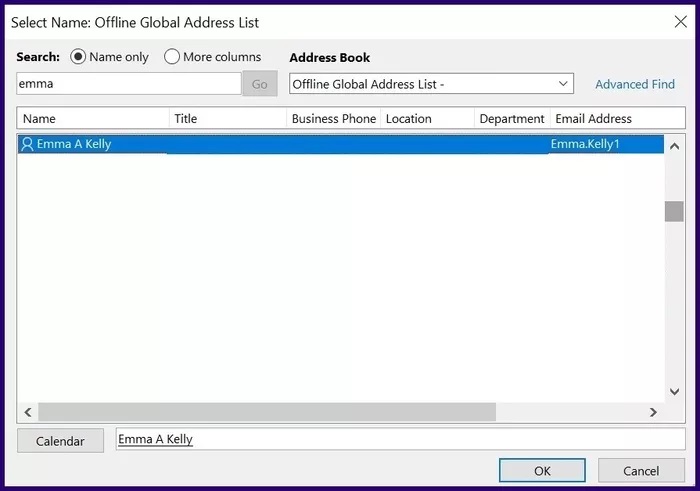Click the search field containing emma

tap(129, 83)
